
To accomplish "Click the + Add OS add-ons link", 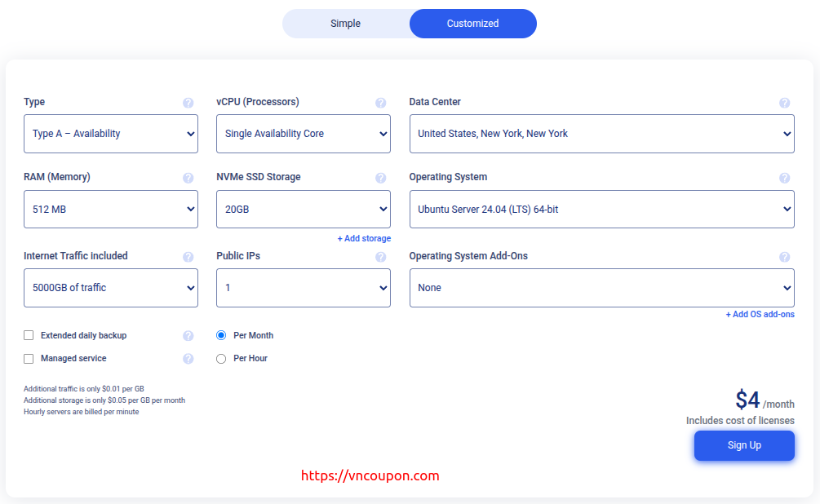I will pyautogui.click(x=760, y=315).
